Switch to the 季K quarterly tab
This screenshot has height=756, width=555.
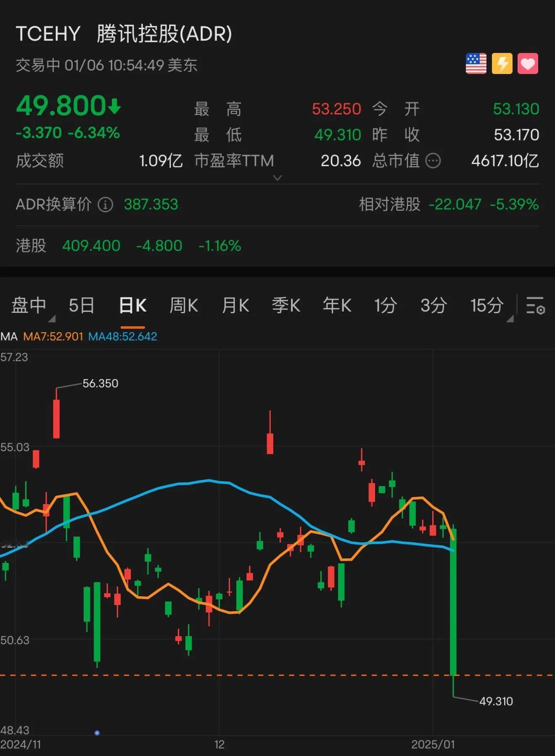[286, 305]
